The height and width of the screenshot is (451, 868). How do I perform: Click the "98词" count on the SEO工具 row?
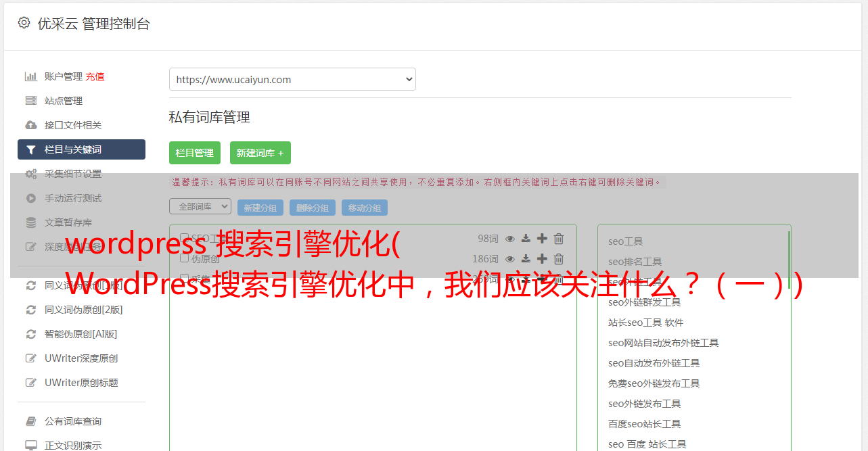(488, 239)
